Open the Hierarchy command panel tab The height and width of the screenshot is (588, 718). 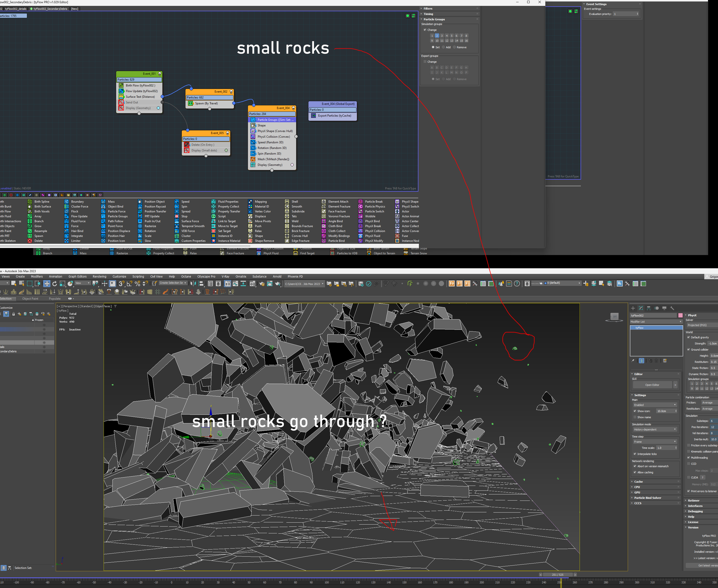point(649,308)
